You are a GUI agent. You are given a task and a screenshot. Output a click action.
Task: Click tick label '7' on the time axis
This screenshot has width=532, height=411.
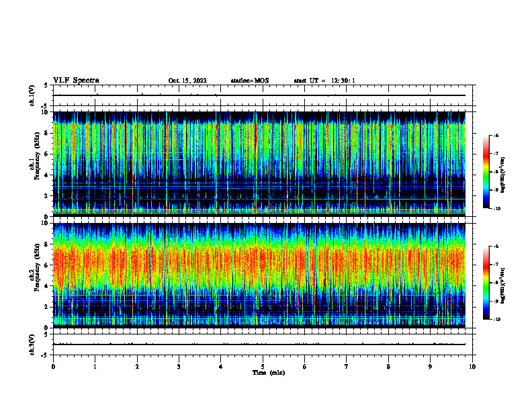pyautogui.click(x=347, y=367)
